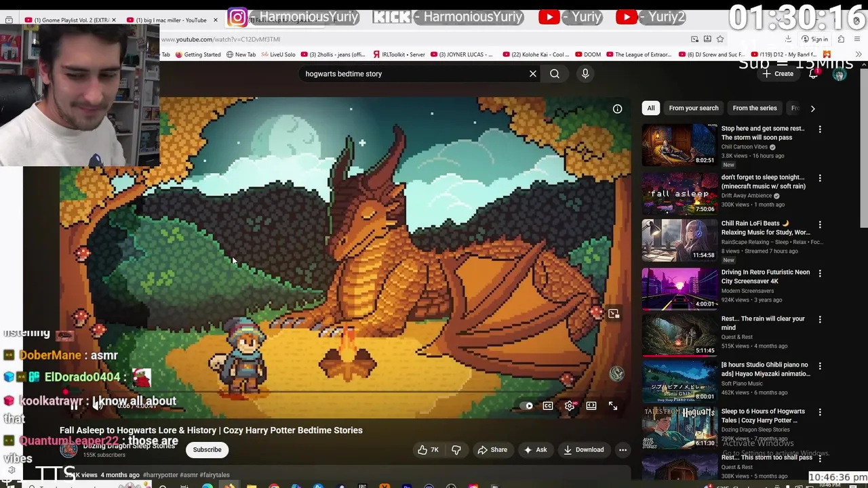Viewport: 868px width, 488px height.
Task: Enter fullscreen on the video player
Action: pos(613,406)
